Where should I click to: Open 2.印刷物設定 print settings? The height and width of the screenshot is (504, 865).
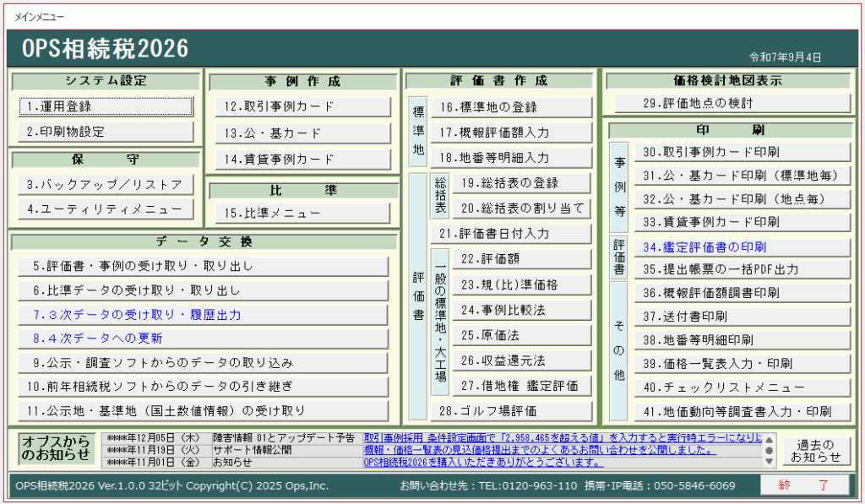coord(106,132)
